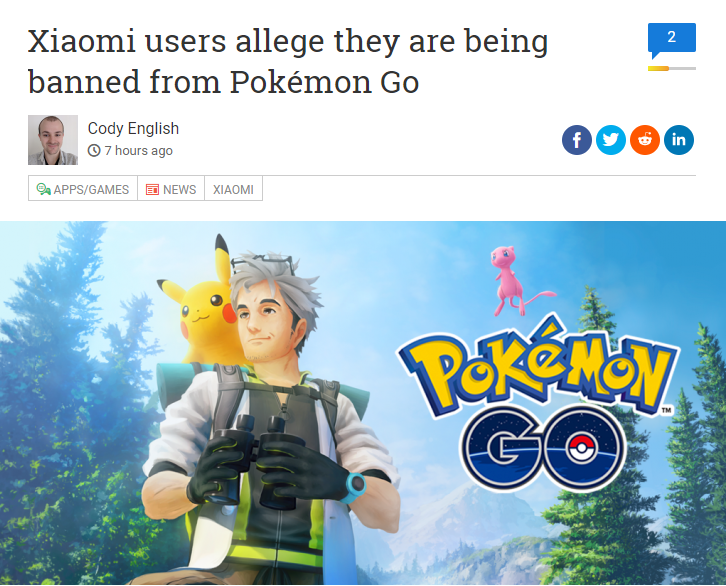Image resolution: width=726 pixels, height=586 pixels.
Task: Click Cody English's author photo
Action: tap(53, 140)
